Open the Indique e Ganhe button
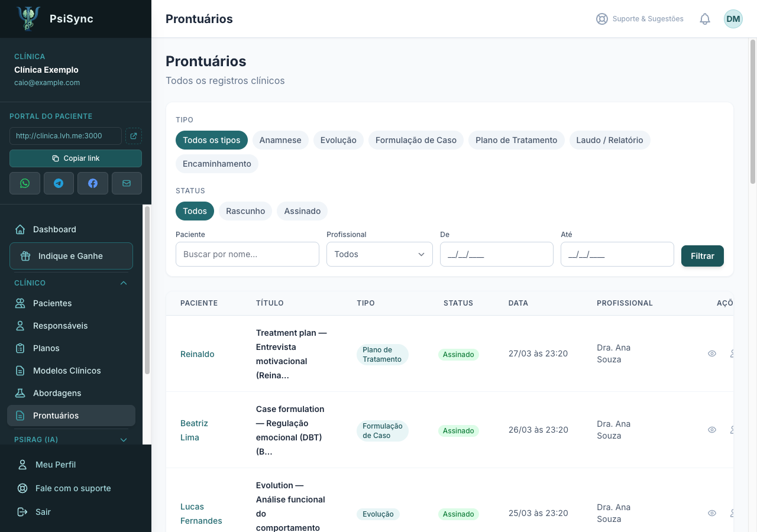757x532 pixels. tap(71, 256)
